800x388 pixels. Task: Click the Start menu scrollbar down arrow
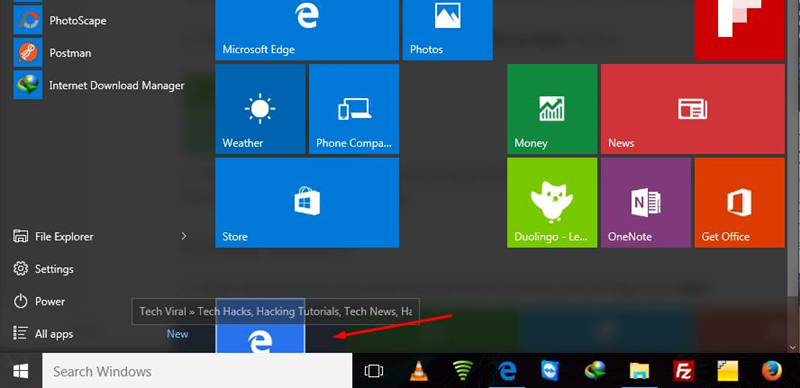pos(793,347)
